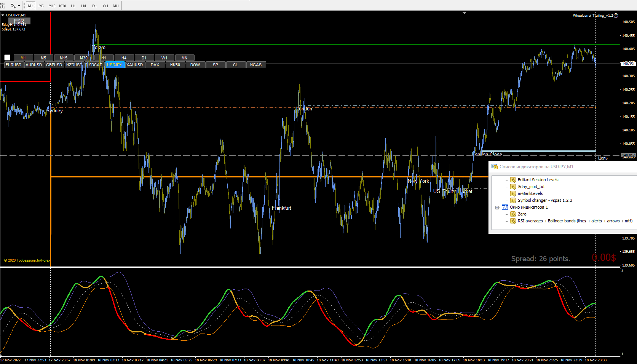This screenshot has height=364, width=637.
Task: Click the 'London Close' session label
Action: [487, 154]
